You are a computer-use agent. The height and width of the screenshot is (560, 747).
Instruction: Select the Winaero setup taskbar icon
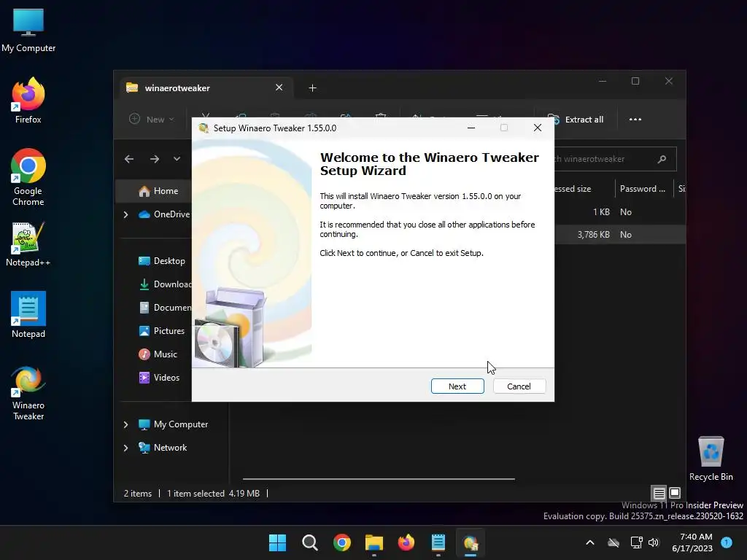tap(471, 542)
